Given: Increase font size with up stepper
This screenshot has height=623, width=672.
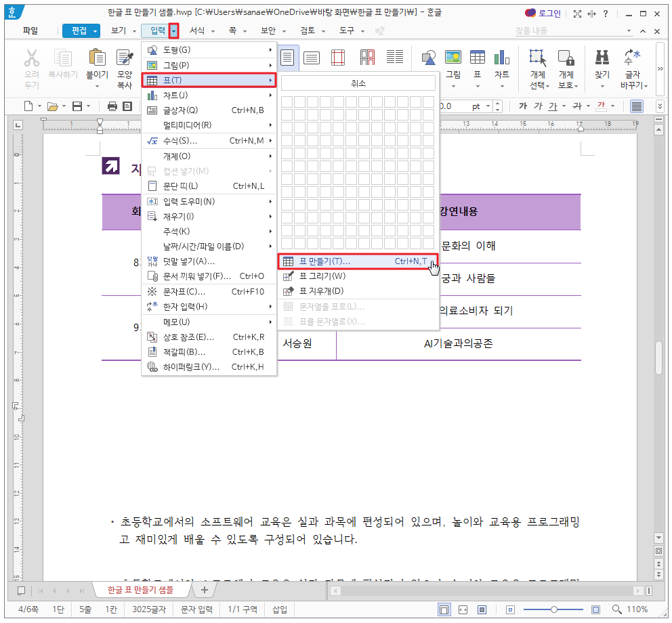Looking at the screenshot, I should 498,103.
